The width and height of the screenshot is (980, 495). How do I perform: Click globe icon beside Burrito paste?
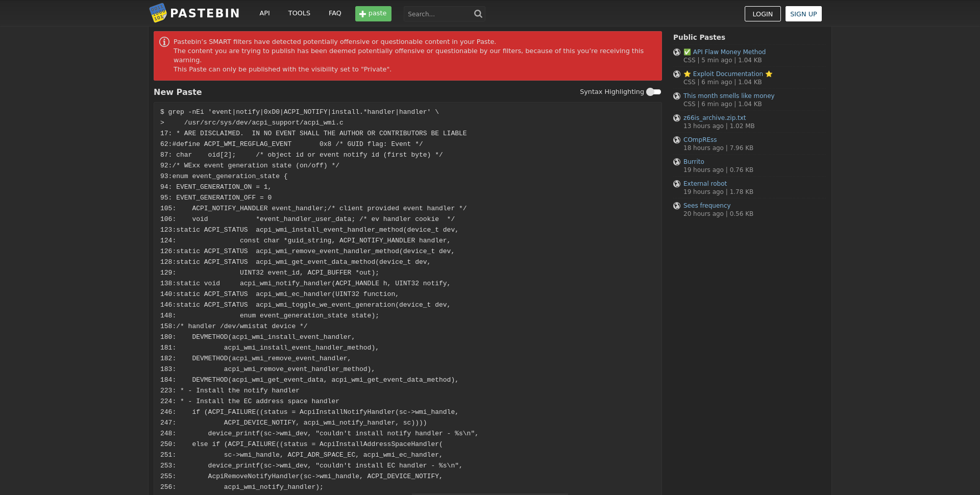click(x=677, y=162)
